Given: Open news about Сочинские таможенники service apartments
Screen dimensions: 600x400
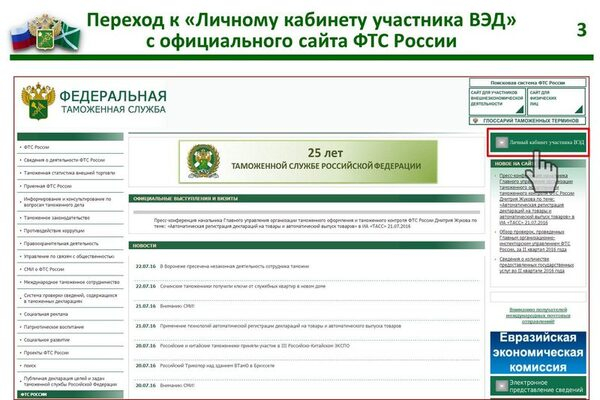Looking at the screenshot, I should [x=243, y=286].
